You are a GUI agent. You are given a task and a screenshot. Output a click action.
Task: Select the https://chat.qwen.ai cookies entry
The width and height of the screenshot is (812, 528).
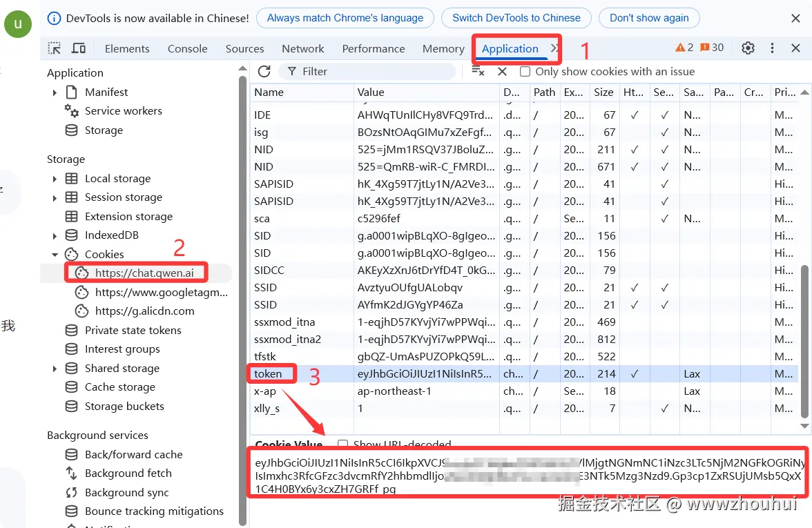tap(150, 273)
